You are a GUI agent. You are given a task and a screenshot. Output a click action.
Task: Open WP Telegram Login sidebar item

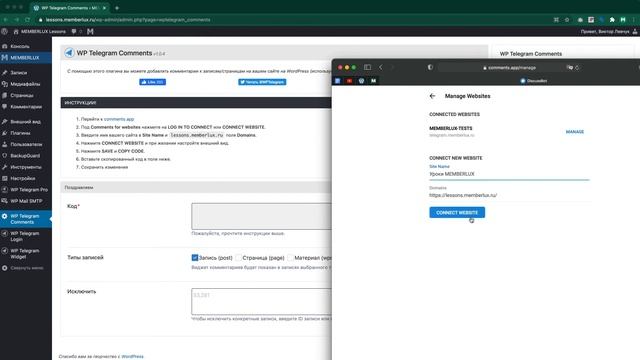(25, 236)
